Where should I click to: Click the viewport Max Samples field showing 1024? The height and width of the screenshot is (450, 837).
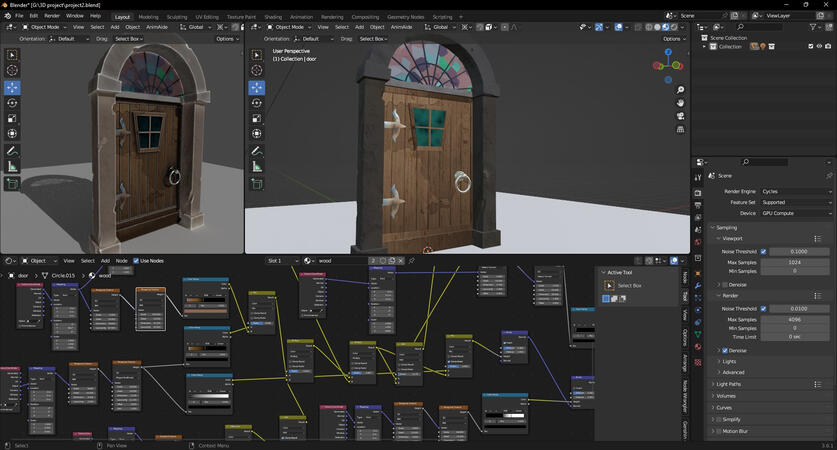pos(796,262)
